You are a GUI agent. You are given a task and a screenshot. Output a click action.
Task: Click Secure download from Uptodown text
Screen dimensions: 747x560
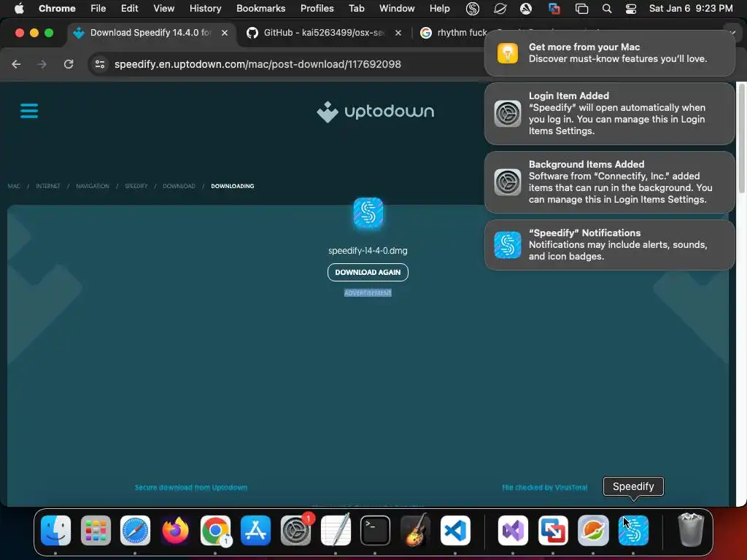(191, 487)
